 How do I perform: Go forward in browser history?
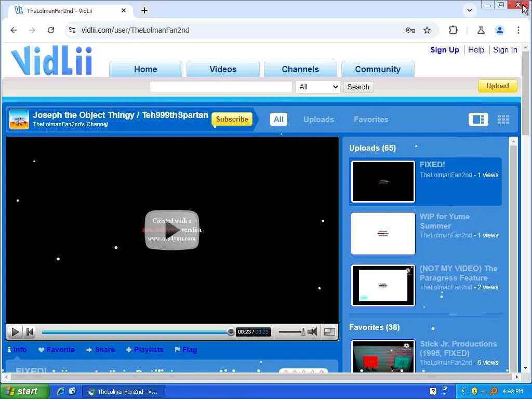32,30
